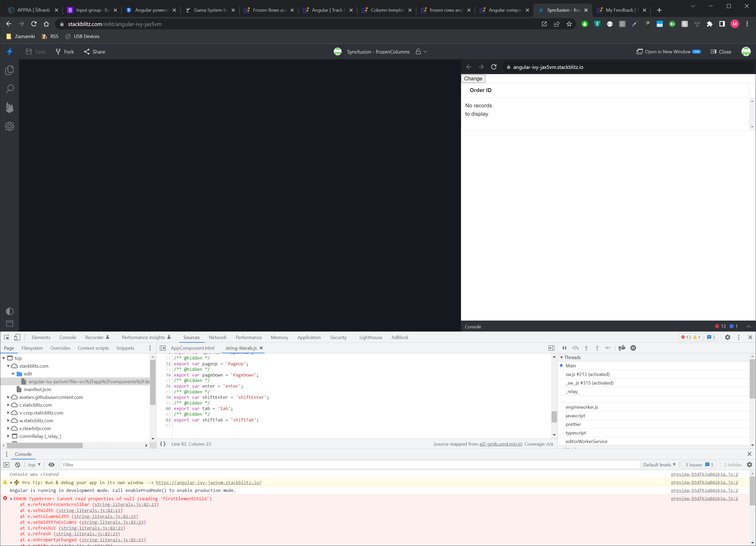The height and width of the screenshot is (546, 756).
Task: Open the angular-ivy-jax5vm.stackblitz.io console link
Action: [x=209, y=482]
